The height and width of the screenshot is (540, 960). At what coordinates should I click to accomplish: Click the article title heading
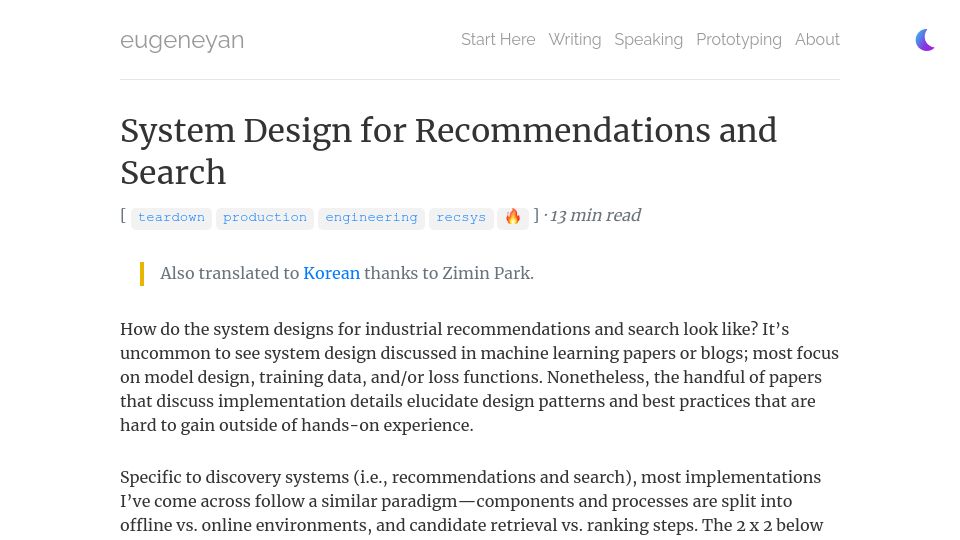click(448, 151)
